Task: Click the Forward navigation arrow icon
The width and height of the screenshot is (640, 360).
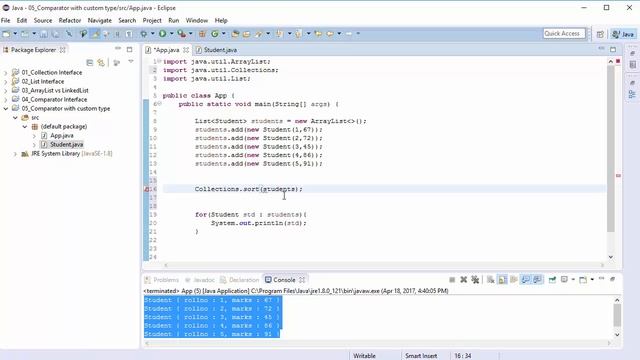Action: [349, 34]
